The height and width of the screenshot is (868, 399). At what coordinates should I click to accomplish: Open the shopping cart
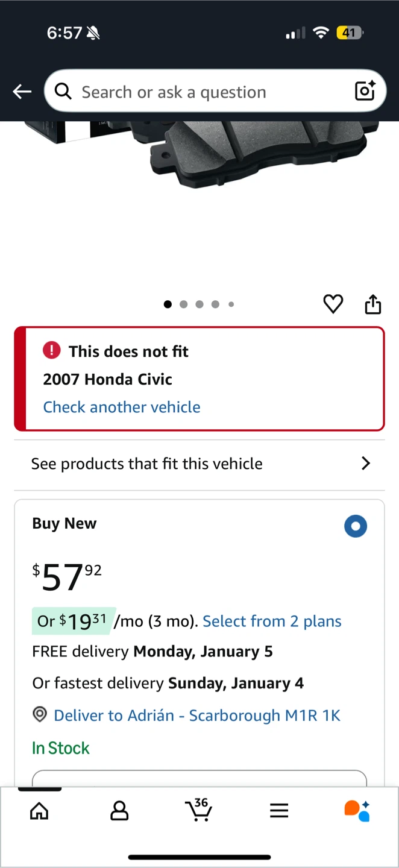point(199,810)
